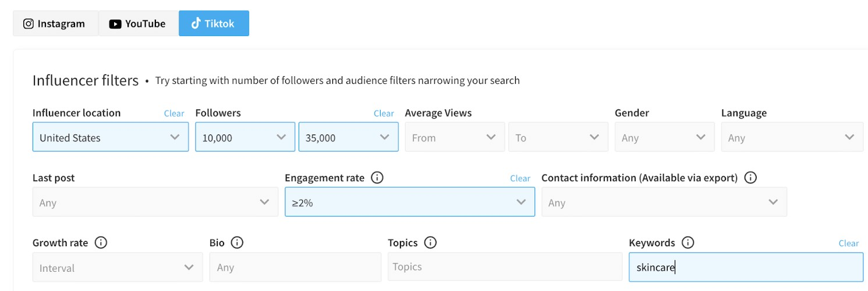Image resolution: width=868 pixels, height=291 pixels.
Task: Click Topics info icon
Action: click(430, 243)
